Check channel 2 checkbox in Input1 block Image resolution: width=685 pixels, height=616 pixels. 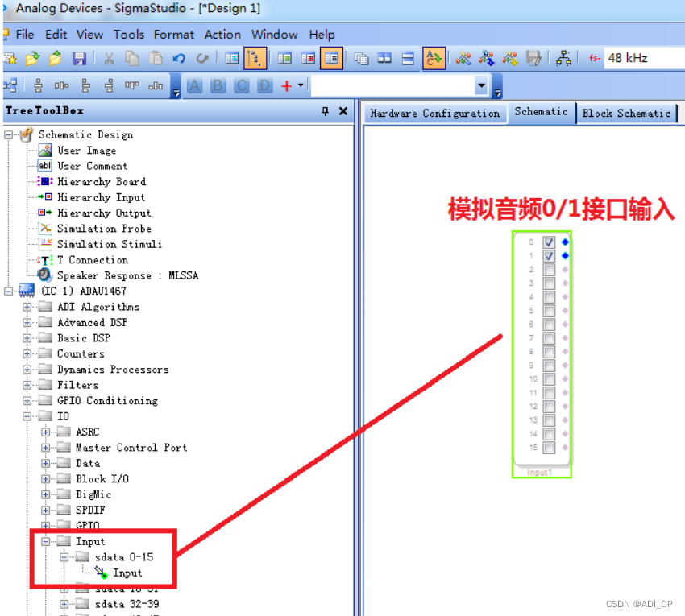[549, 270]
